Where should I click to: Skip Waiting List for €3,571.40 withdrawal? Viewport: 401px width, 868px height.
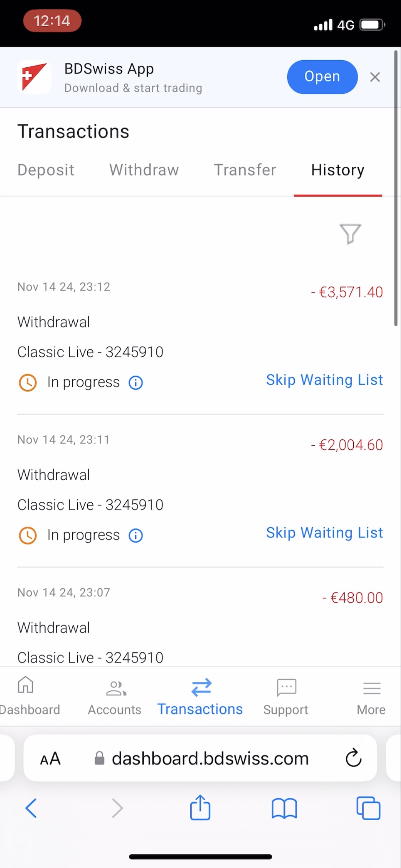click(x=324, y=380)
